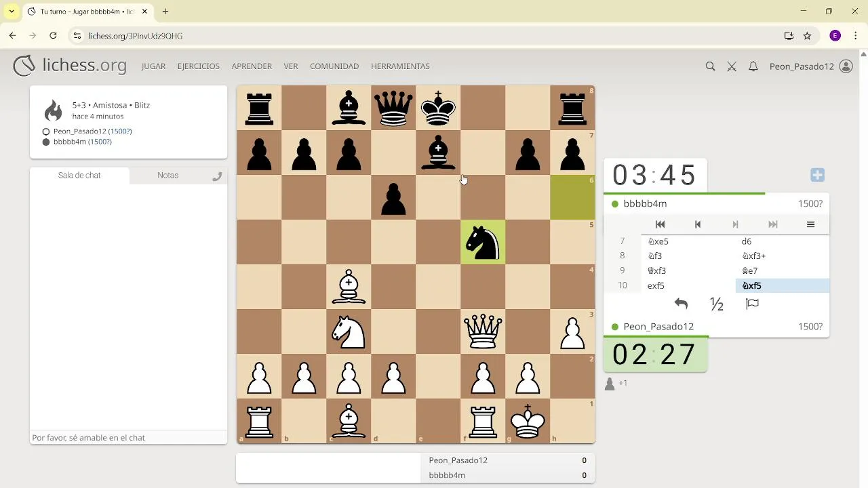Viewport: 868px width, 488px height.
Task: Reload the page in browser
Action: [53, 36]
